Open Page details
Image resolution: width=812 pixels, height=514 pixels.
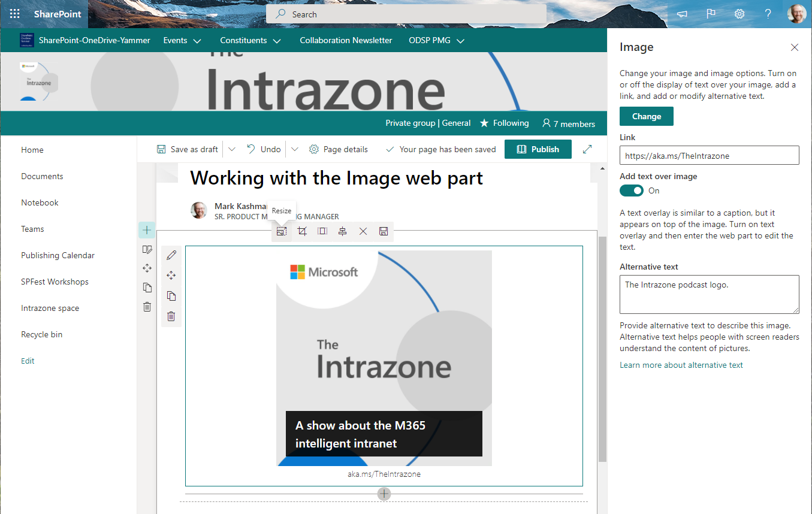[x=339, y=149]
